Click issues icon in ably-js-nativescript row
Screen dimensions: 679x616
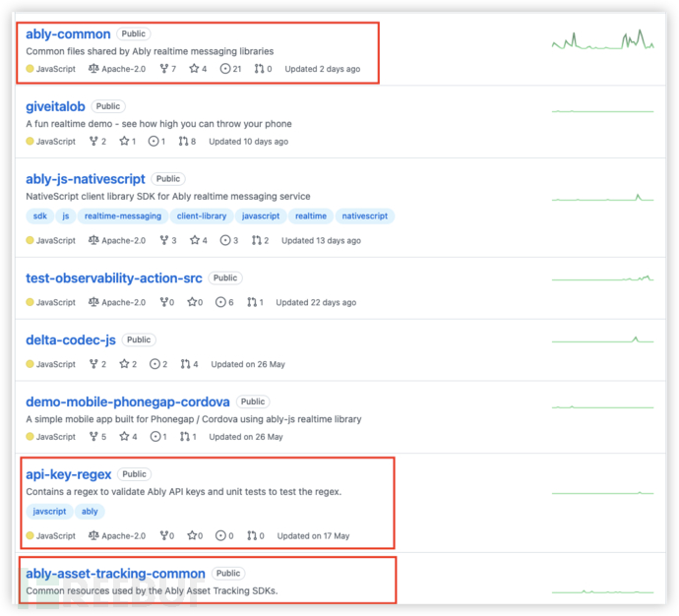pyautogui.click(x=225, y=240)
